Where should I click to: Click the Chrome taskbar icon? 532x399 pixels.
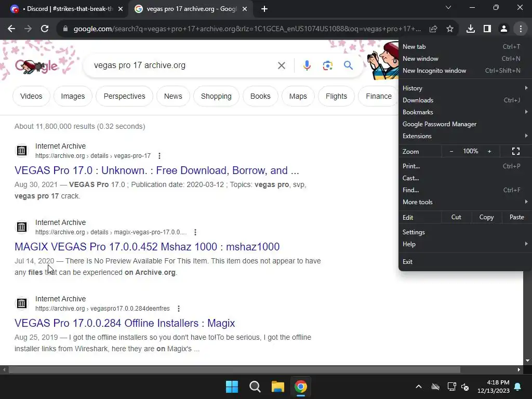(301, 387)
